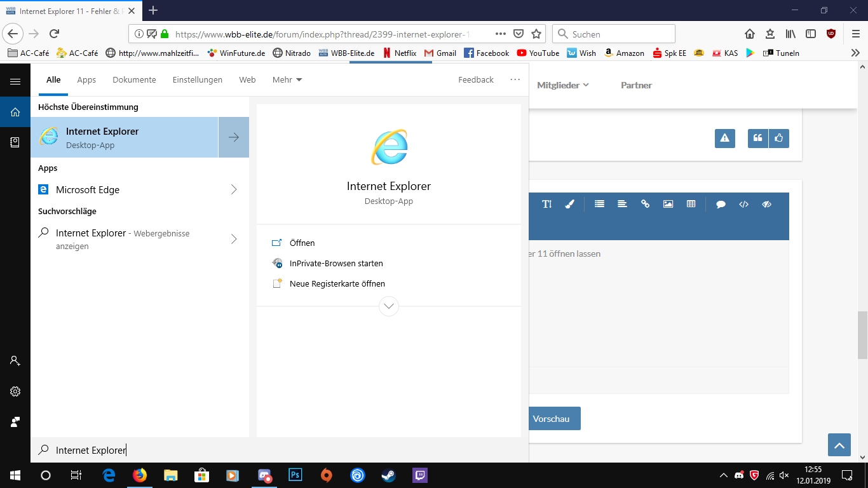
Task: Open page actions three-dot menu in address bar
Action: 501,34
